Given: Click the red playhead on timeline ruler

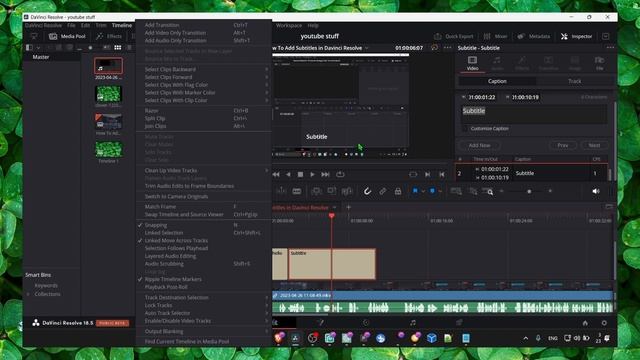Looking at the screenshot, I should point(331,216).
